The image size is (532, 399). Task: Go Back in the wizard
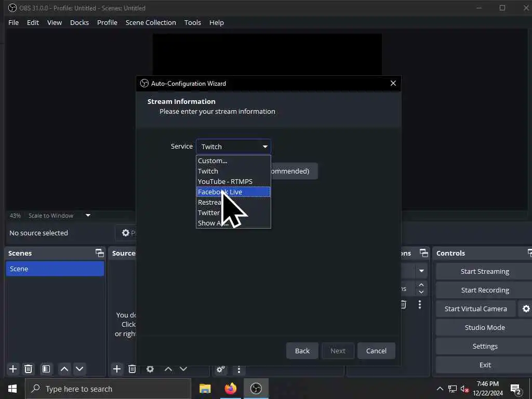tap(302, 351)
